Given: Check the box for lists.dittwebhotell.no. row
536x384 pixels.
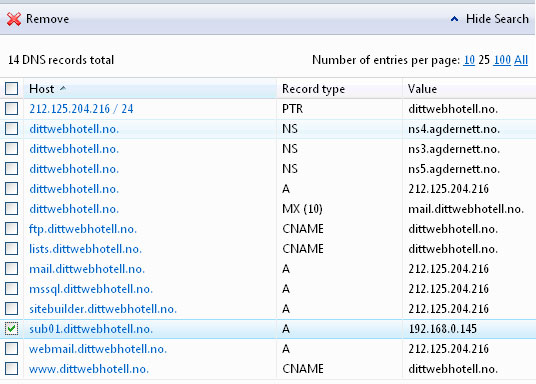Looking at the screenshot, I should pos(12,249).
